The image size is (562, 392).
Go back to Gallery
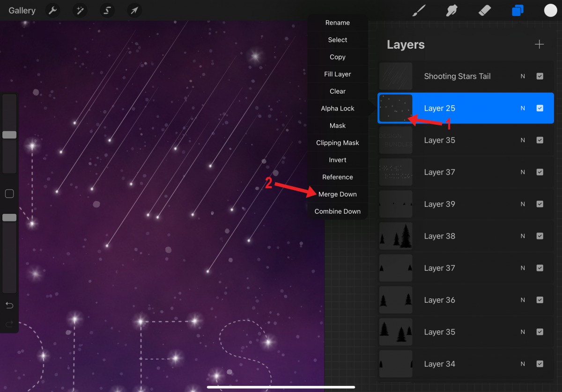pos(22,11)
